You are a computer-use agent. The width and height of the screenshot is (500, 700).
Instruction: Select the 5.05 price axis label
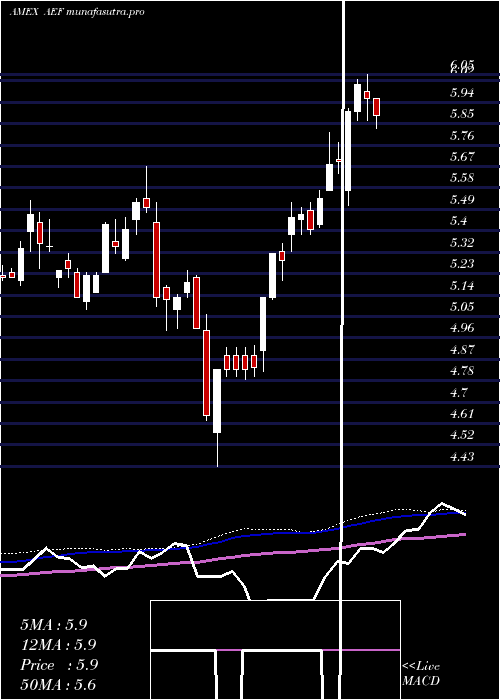[x=462, y=306]
